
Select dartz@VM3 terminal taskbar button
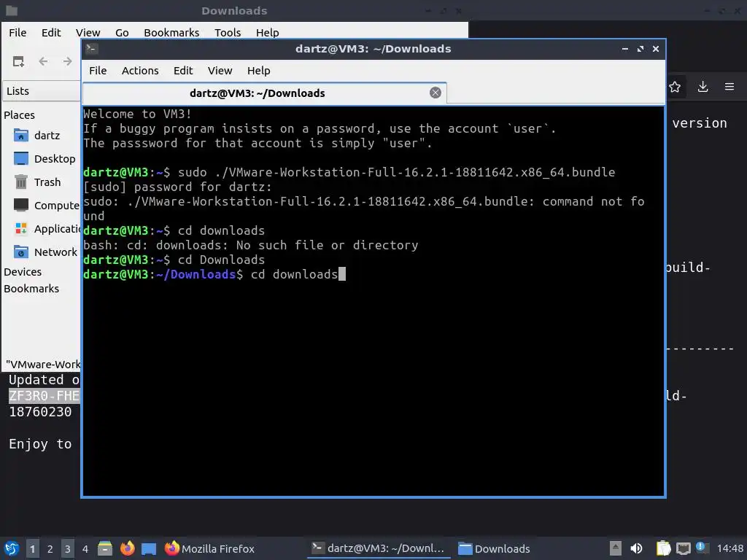point(379,548)
